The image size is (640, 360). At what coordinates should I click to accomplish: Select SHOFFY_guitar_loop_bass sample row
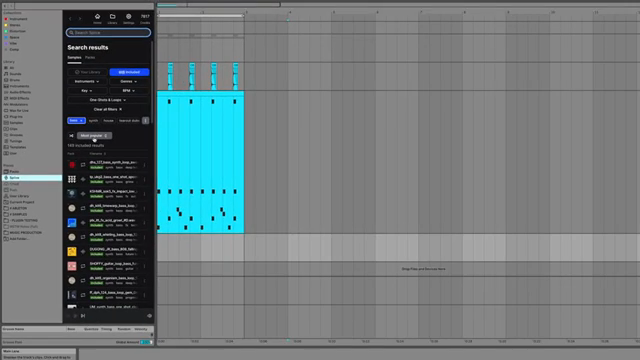(x=108, y=266)
